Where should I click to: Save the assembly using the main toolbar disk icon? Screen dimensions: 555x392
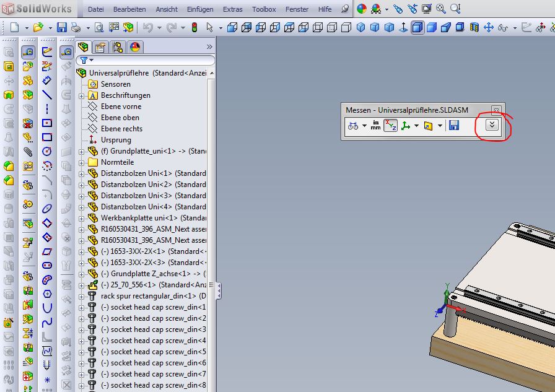(62, 27)
